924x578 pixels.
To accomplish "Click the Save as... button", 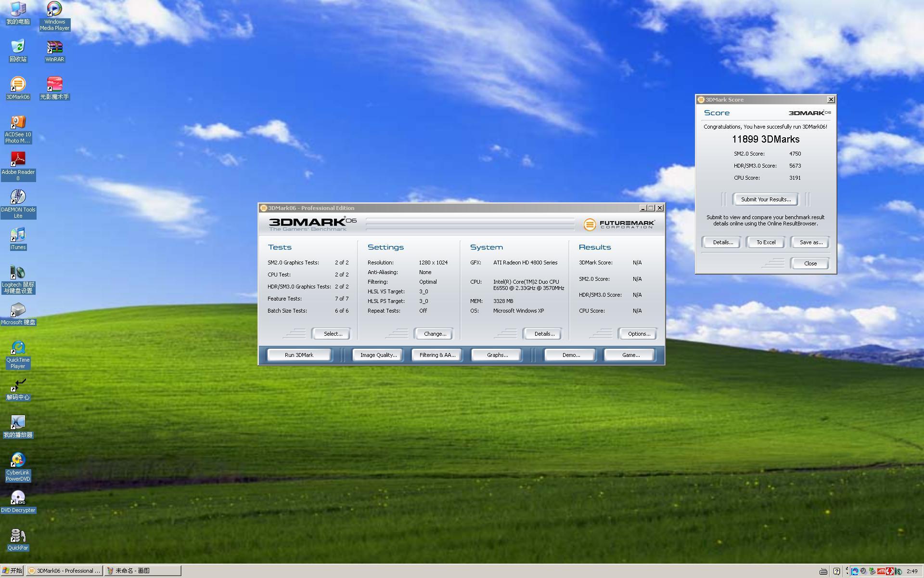I will (x=811, y=242).
